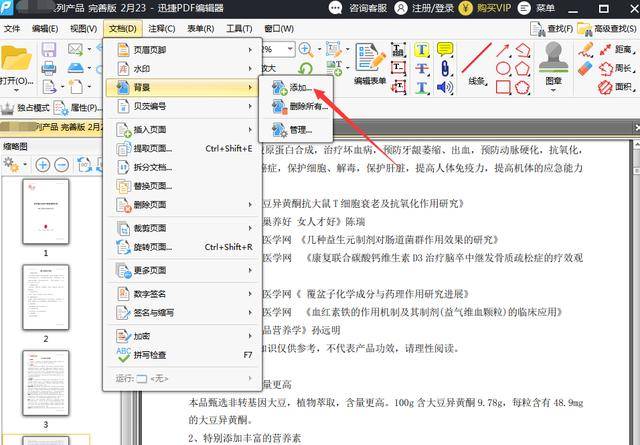Select the red arrow drawing tool

tap(502, 51)
